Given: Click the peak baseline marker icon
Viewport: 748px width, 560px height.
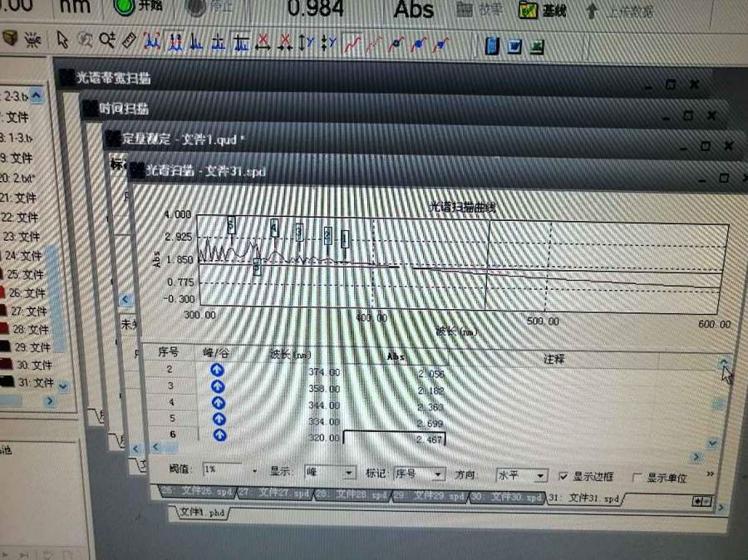Looking at the screenshot, I should 219,42.
